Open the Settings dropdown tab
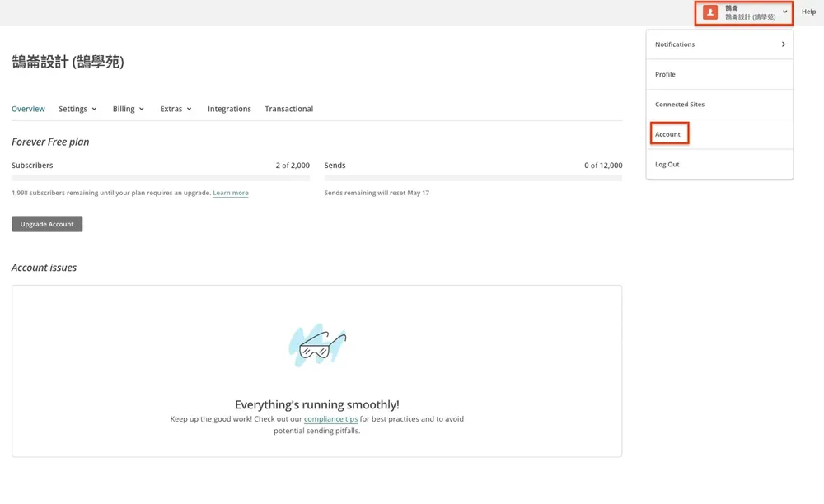The height and width of the screenshot is (504, 824). tap(77, 109)
